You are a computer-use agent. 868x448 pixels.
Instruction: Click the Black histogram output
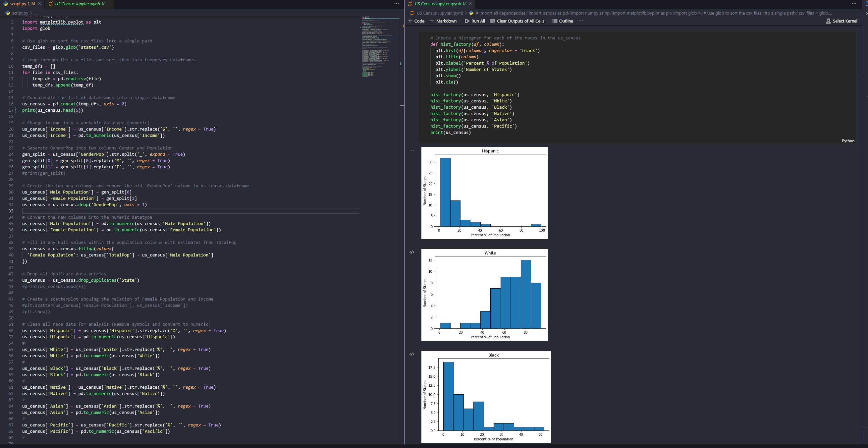[486, 397]
